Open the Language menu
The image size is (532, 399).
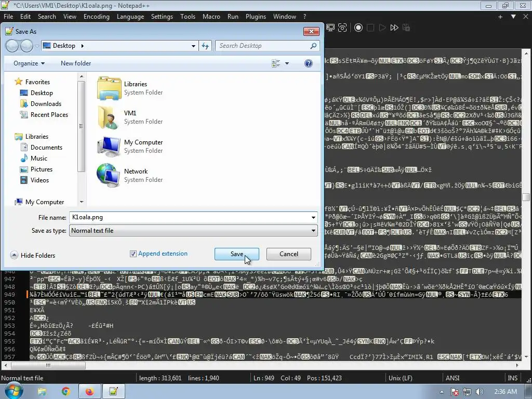point(130,17)
